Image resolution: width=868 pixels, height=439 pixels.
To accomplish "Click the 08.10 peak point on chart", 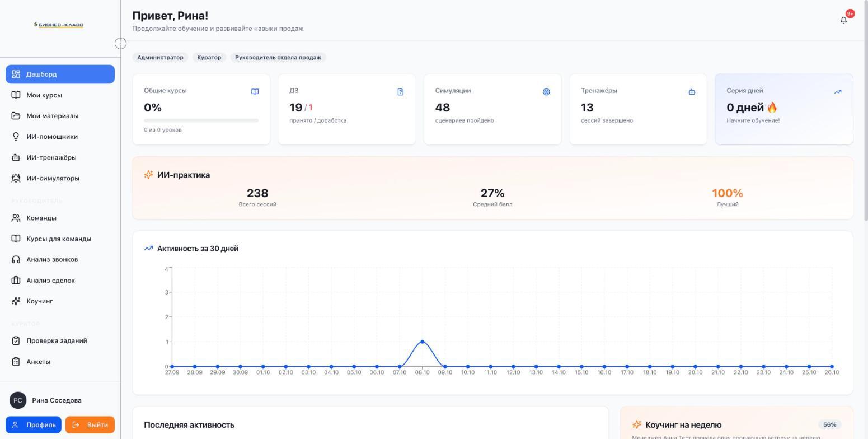I will tap(422, 342).
